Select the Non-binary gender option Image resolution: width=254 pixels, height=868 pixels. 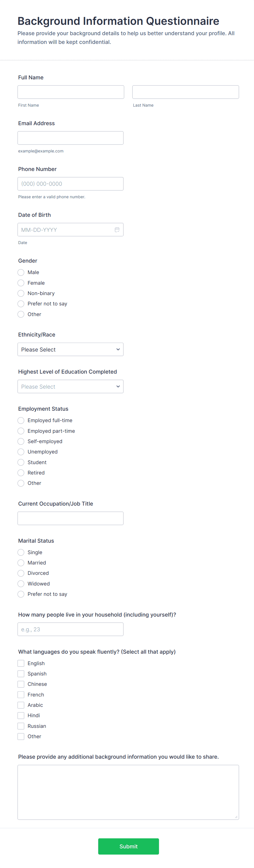click(21, 293)
